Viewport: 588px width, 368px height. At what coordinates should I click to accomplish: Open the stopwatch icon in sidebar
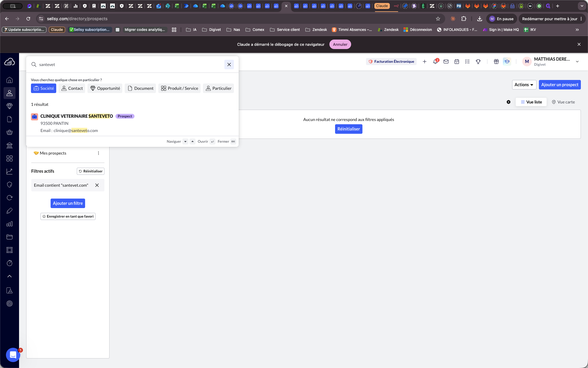tap(10, 263)
